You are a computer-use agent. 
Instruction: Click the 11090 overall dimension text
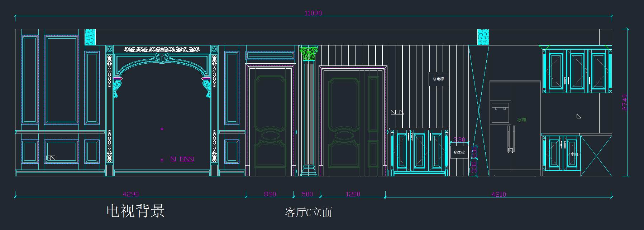coord(313,13)
